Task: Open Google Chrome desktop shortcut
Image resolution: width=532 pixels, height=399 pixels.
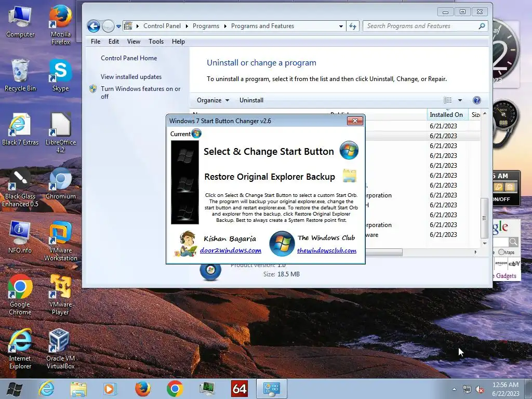Action: 20,295
